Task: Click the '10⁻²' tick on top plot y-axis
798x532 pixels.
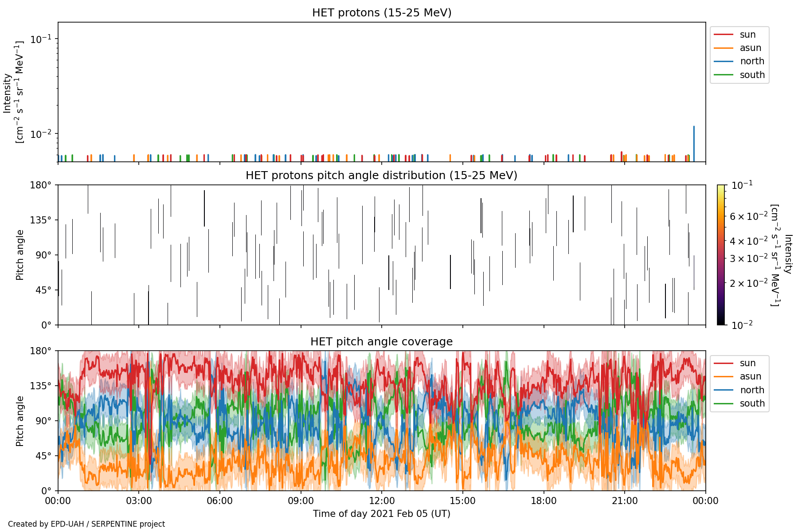Action: (41, 133)
